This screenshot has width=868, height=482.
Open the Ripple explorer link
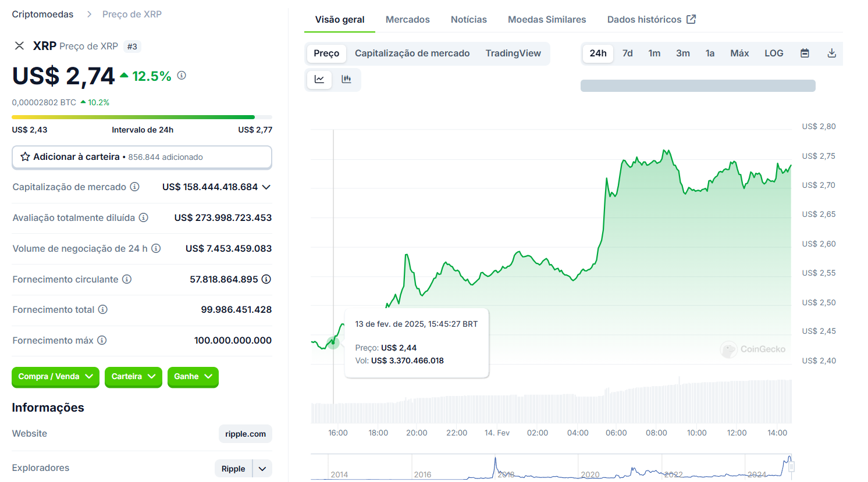pyautogui.click(x=233, y=469)
